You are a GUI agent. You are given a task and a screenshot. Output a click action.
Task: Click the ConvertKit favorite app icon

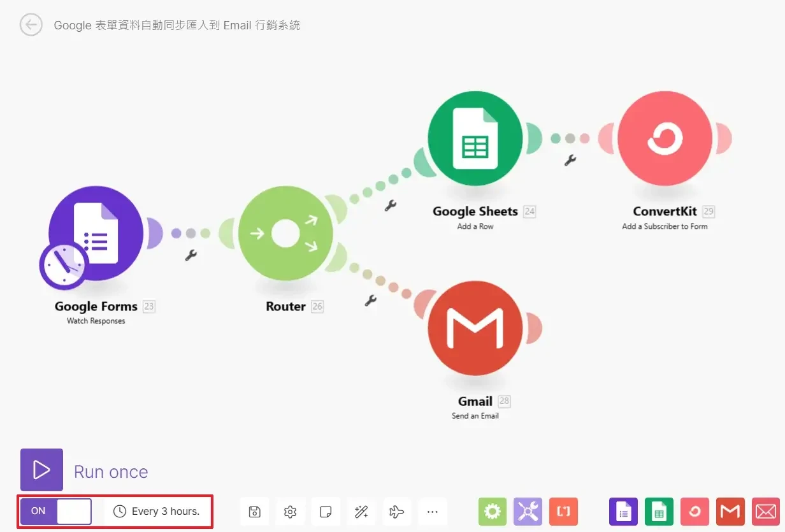point(695,512)
